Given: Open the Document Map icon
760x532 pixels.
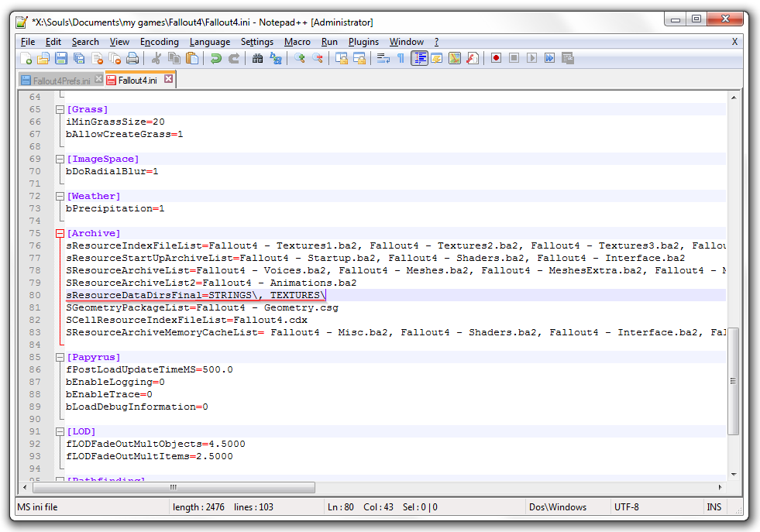Looking at the screenshot, I should pyautogui.click(x=455, y=59).
